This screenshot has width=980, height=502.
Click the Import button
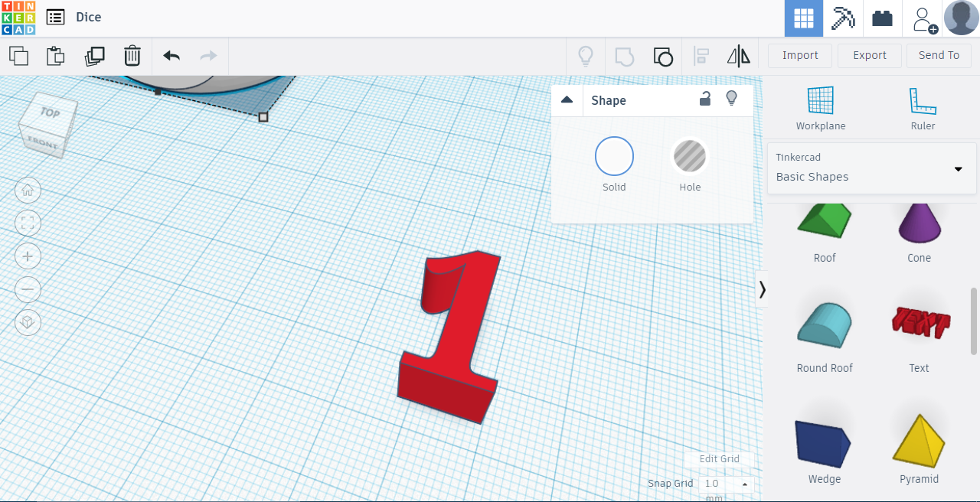800,55
